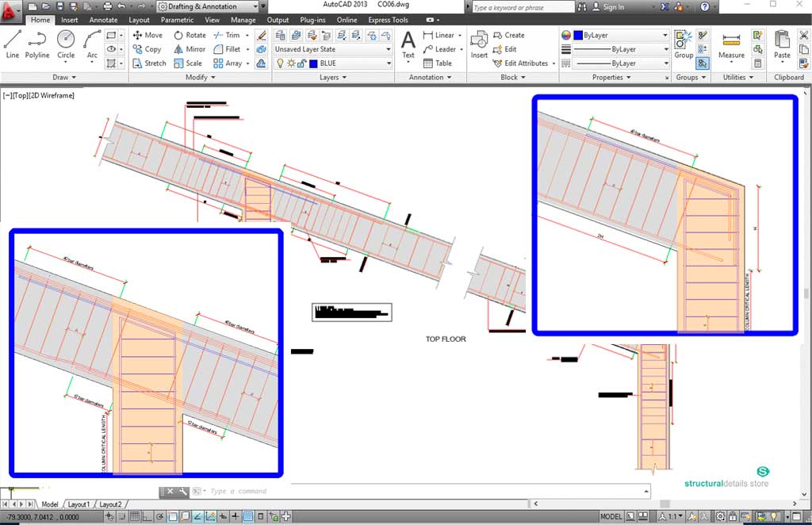Activate the Circle tool
Viewport: 812px width, 525px height.
66,44
